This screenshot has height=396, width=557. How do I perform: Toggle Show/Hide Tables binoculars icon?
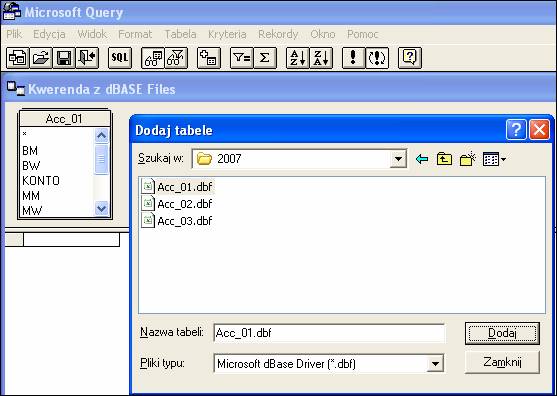[x=153, y=58]
